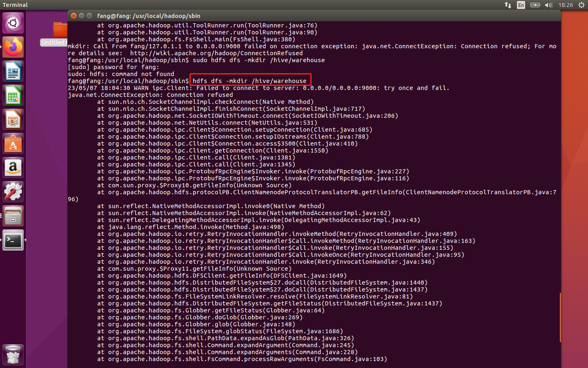Image resolution: width=588 pixels, height=368 pixels.
Task: Click the Terminal label in top panel
Action: coord(16,5)
